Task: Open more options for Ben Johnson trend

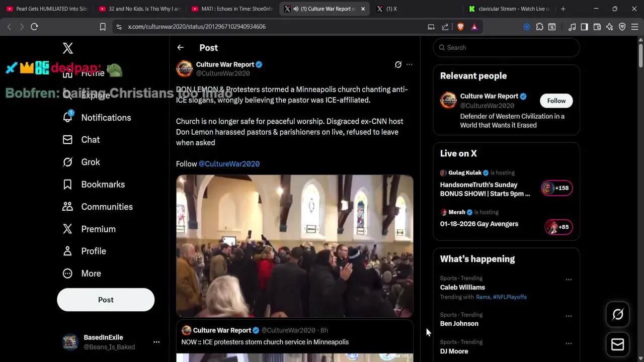Action: pyautogui.click(x=569, y=316)
